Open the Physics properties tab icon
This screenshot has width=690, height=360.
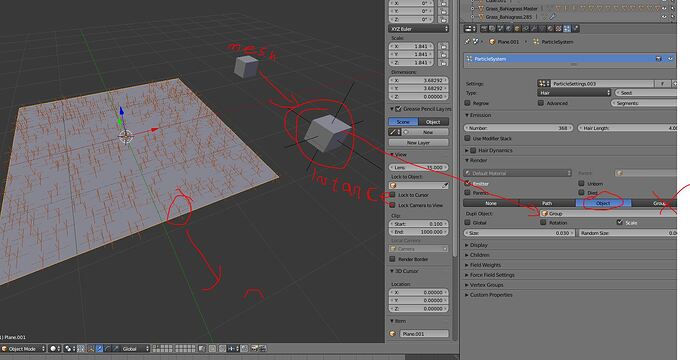(x=576, y=29)
